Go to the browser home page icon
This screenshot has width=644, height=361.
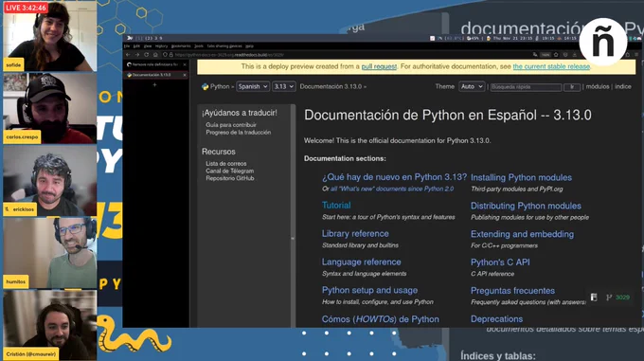click(155, 55)
